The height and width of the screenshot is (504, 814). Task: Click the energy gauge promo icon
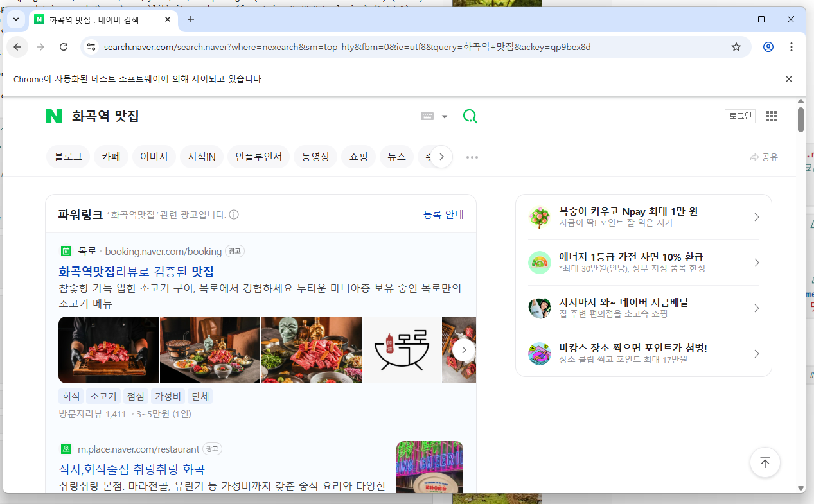[x=540, y=263]
